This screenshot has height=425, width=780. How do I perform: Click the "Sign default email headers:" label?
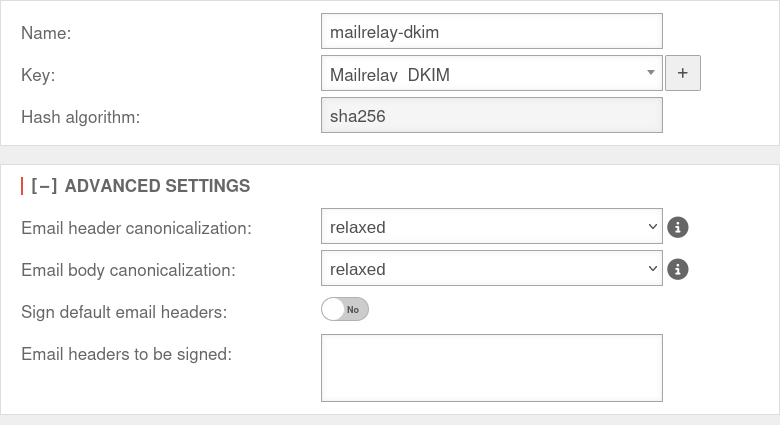tap(124, 312)
